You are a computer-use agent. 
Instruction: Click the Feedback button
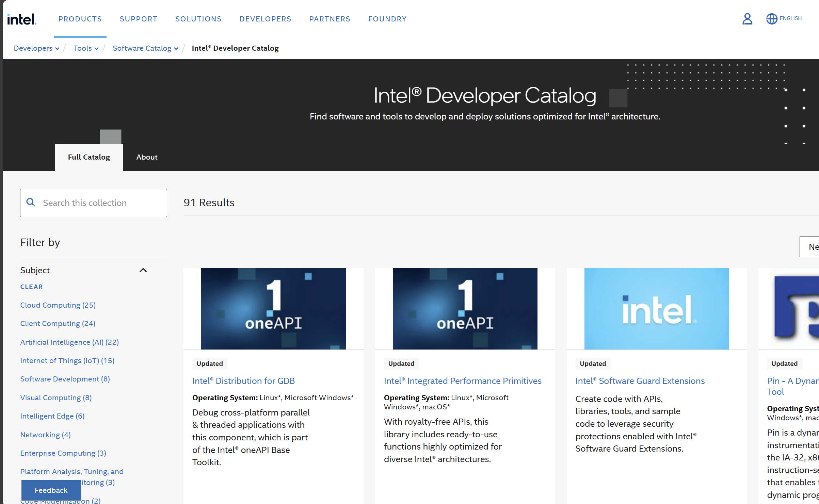tap(51, 490)
